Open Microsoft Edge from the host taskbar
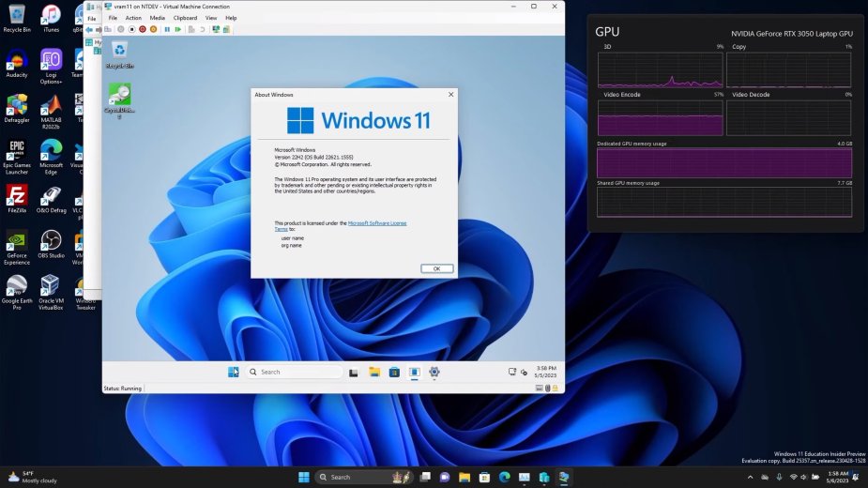Image resolution: width=868 pixels, height=488 pixels. [504, 477]
